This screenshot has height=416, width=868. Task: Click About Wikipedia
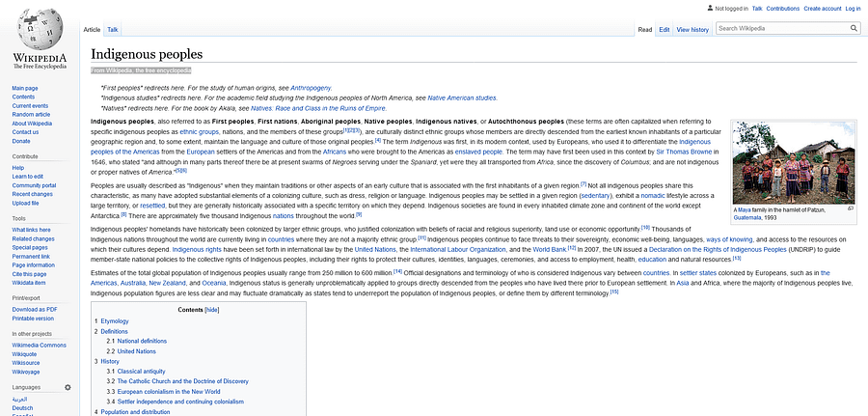coord(32,124)
